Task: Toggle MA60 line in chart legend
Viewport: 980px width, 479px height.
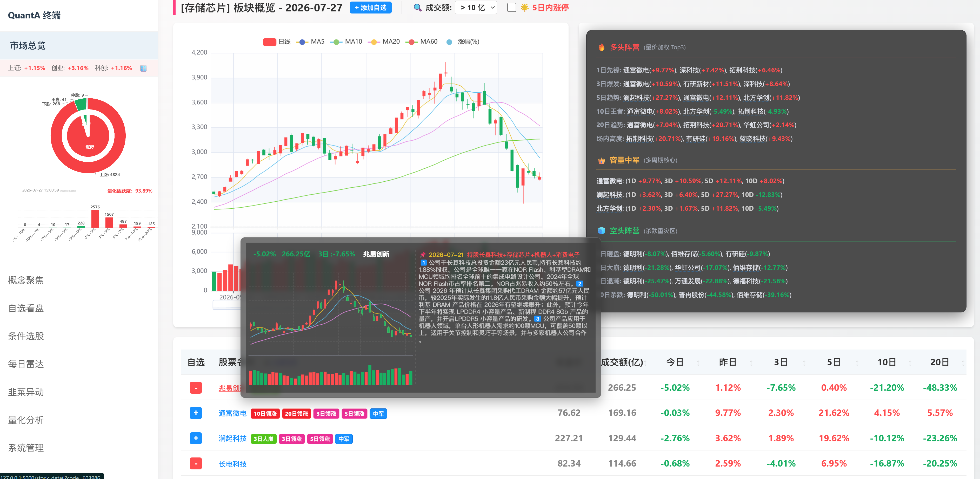Action: [421, 42]
